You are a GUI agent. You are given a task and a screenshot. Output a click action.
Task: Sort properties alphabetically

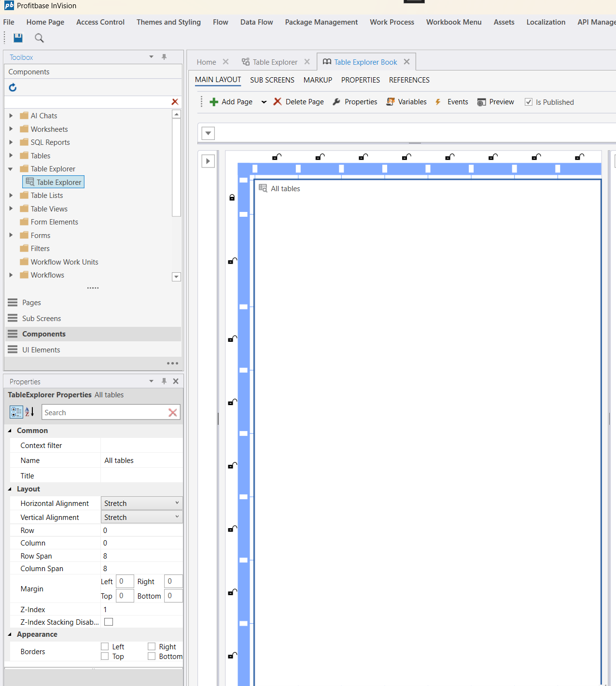[29, 412]
